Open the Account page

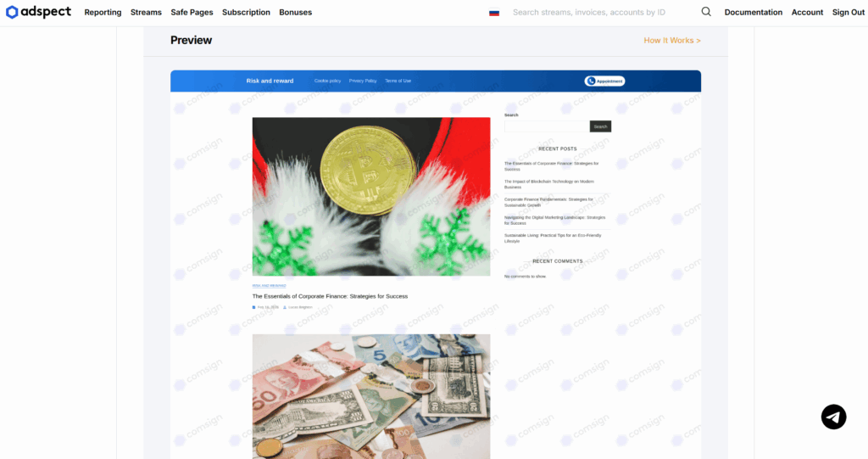coord(807,12)
